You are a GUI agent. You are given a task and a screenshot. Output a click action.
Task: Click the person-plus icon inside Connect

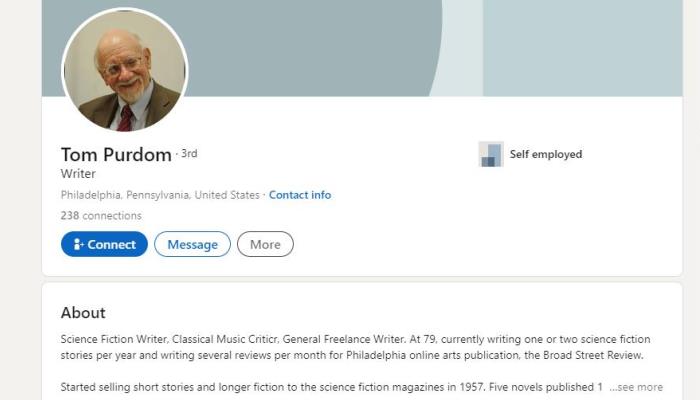pos(78,244)
